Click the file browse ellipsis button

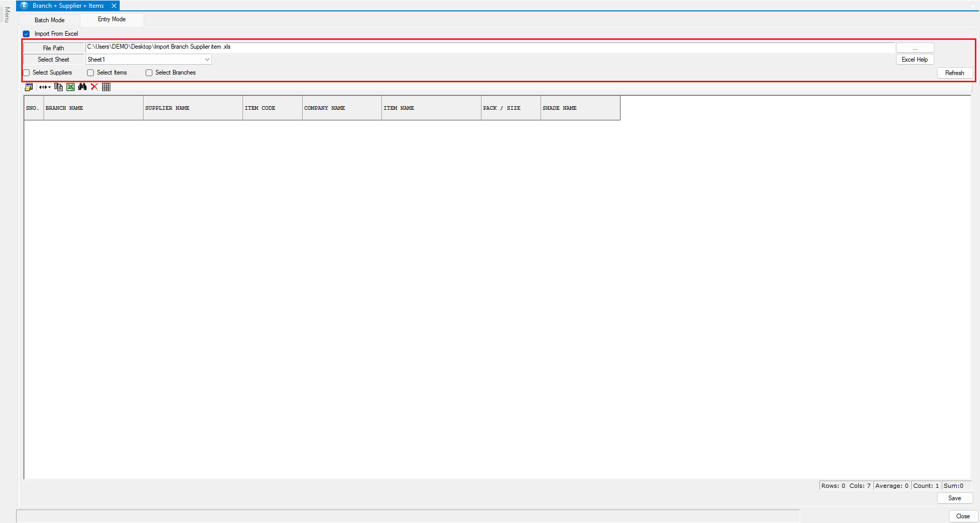pos(915,48)
